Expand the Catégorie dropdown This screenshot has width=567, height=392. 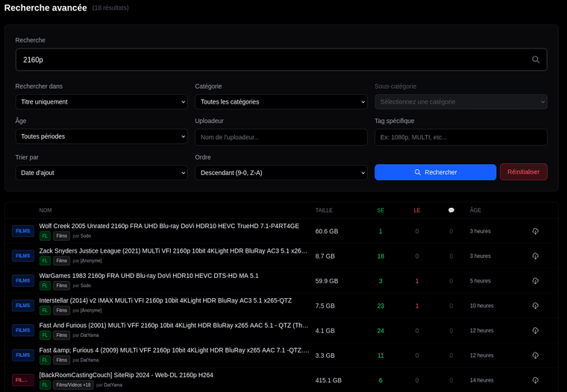[x=281, y=101]
